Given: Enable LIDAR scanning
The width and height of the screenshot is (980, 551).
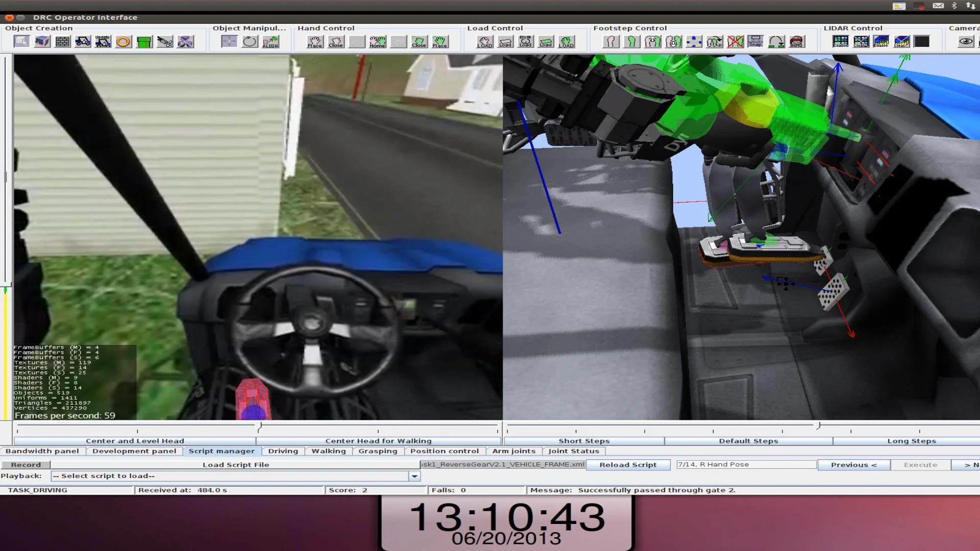Looking at the screenshot, I should click(x=840, y=41).
